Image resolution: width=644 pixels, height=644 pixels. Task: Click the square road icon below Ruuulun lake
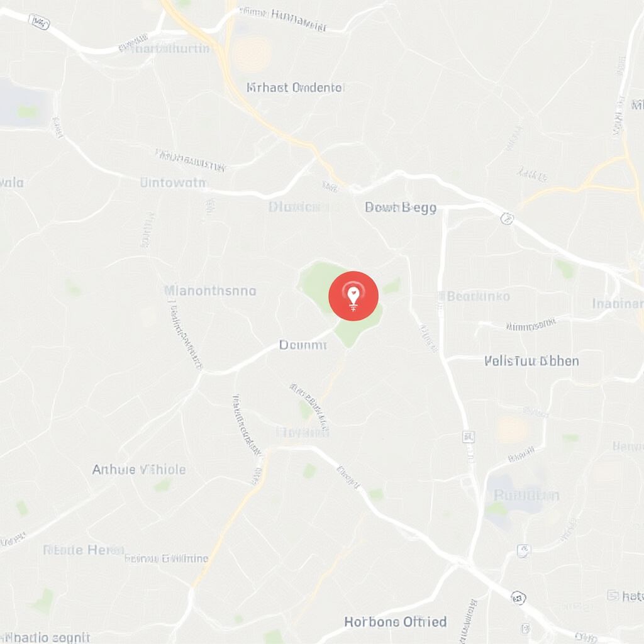click(523, 551)
